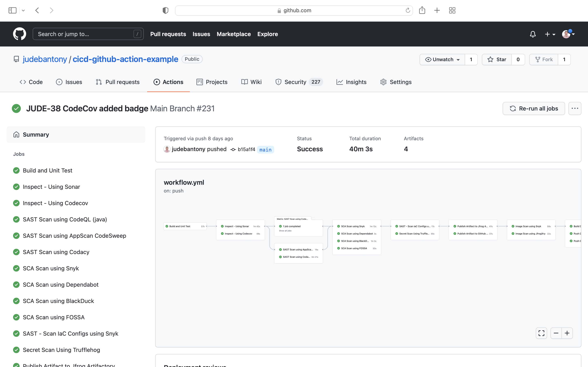Click the GitHub Octocat home logo
This screenshot has height=367, width=588.
(x=19, y=34)
